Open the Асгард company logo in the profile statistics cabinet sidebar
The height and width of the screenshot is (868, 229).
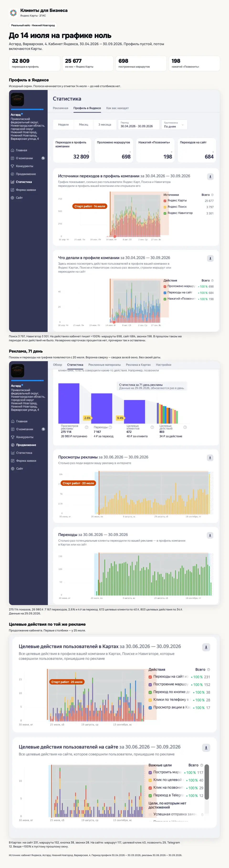click(x=17, y=99)
